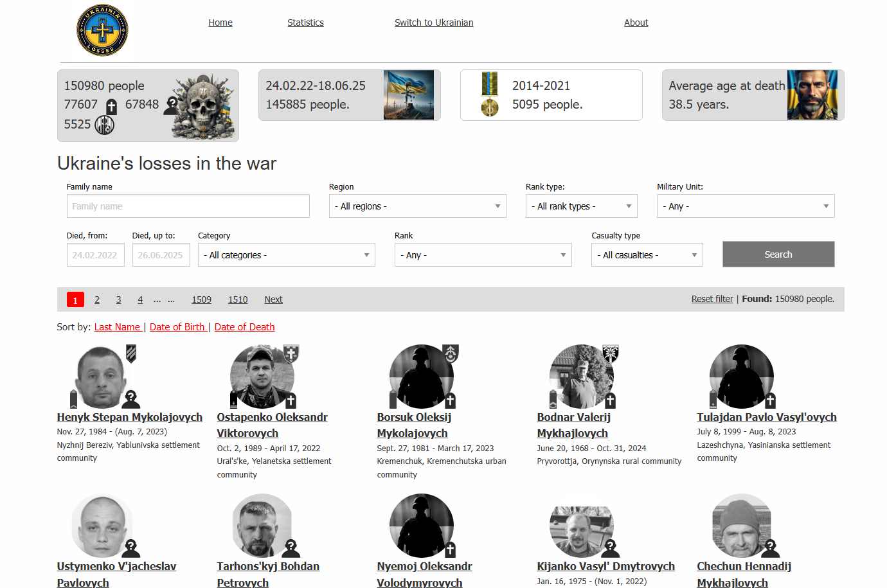Click the Reset filter link

tap(712, 299)
